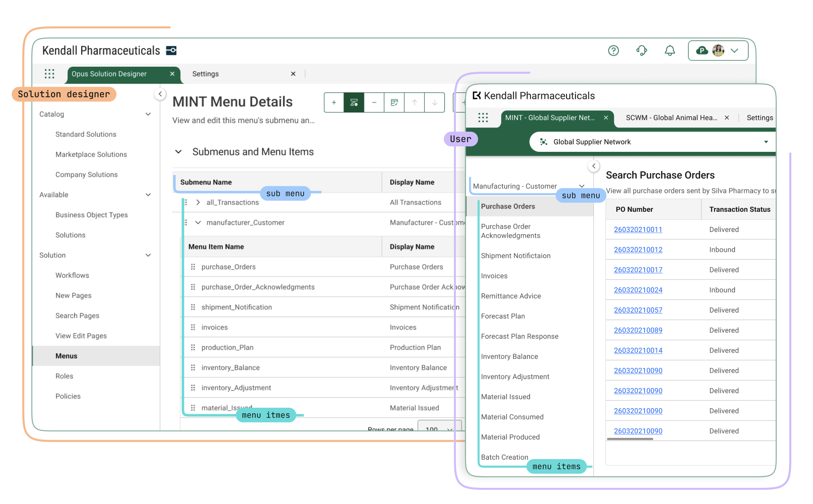Open Marketplace Solutions in the sidebar
The height and width of the screenshot is (504, 813).
pos(91,155)
